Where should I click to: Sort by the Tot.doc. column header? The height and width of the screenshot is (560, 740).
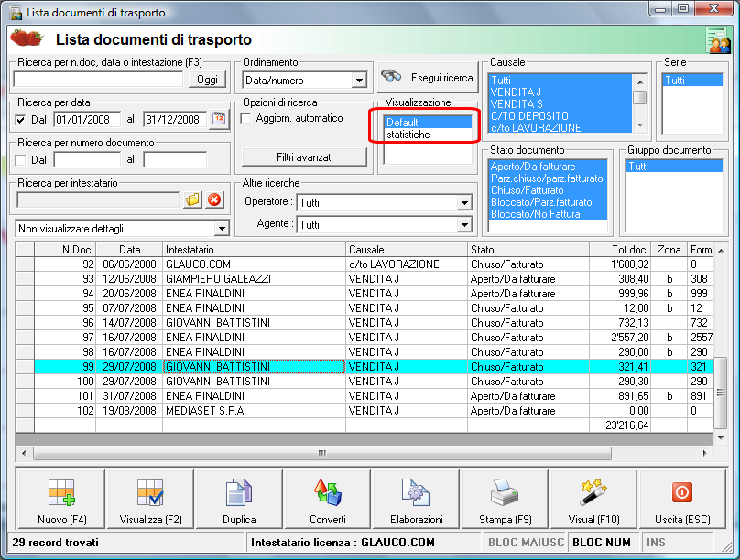pyautogui.click(x=620, y=250)
